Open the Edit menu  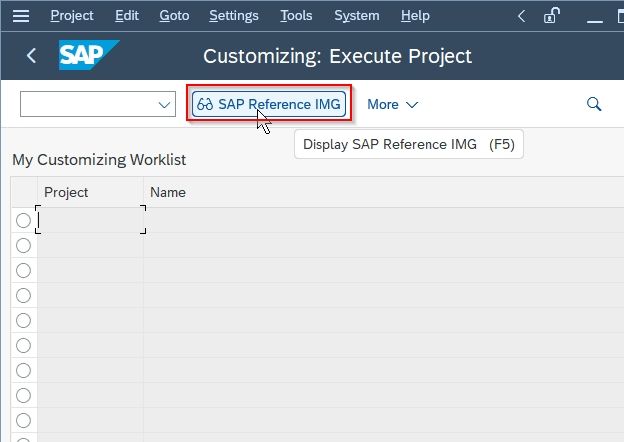pyautogui.click(x=127, y=16)
